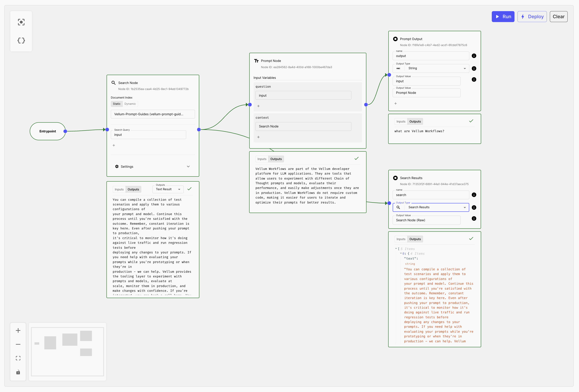The width and height of the screenshot is (579, 392).
Task: Open Outputs tab under Search Node
Action: (x=133, y=189)
